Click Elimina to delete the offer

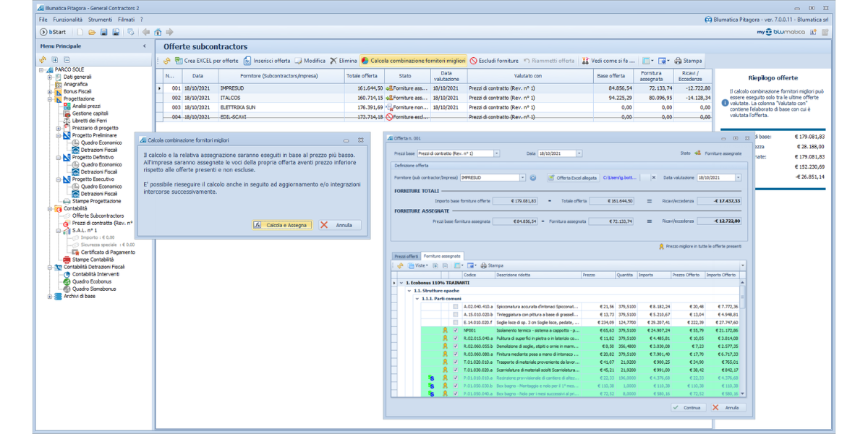(344, 61)
